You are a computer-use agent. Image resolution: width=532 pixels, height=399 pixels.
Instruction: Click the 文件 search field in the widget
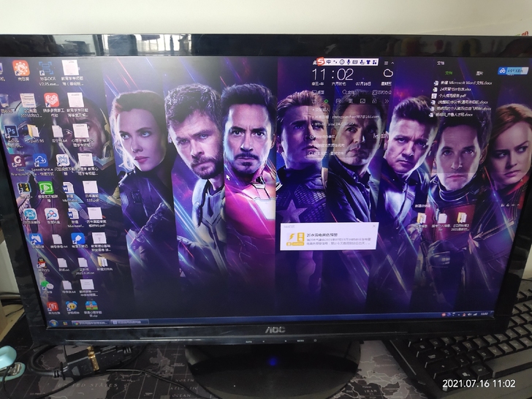tap(349, 92)
